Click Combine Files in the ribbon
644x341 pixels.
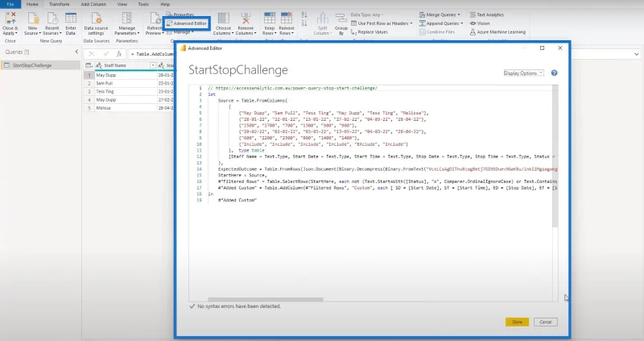(x=437, y=32)
